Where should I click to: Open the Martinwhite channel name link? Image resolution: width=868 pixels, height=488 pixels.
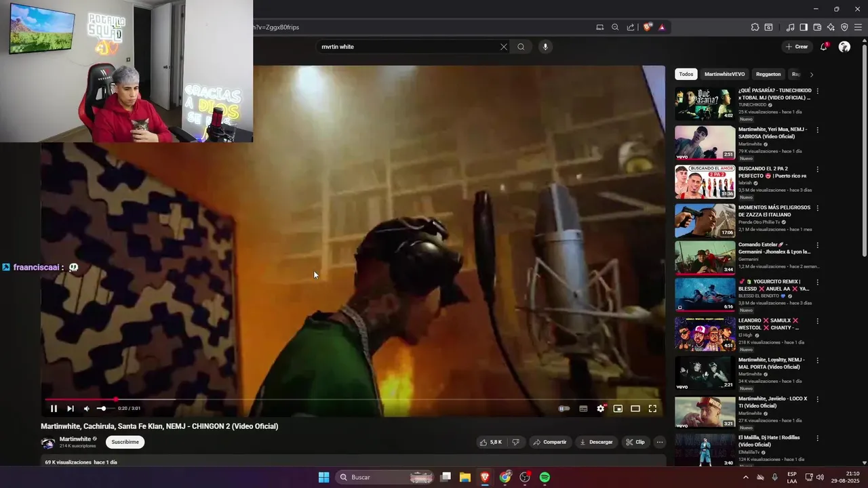point(75,439)
